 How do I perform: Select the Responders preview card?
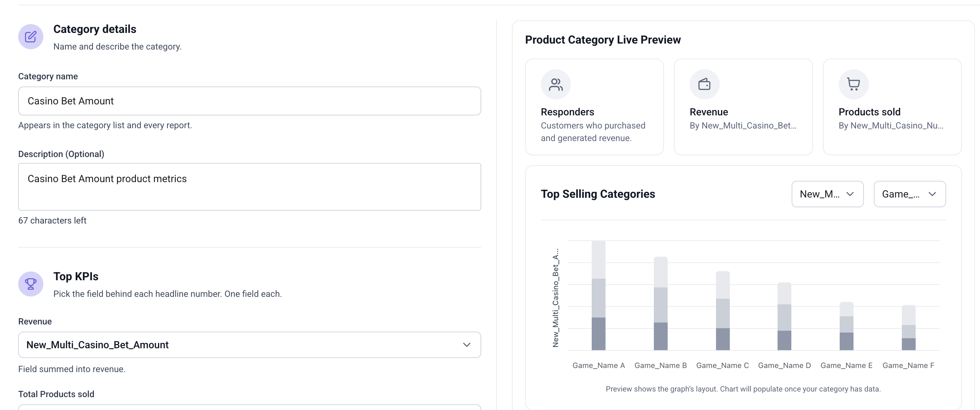(594, 107)
